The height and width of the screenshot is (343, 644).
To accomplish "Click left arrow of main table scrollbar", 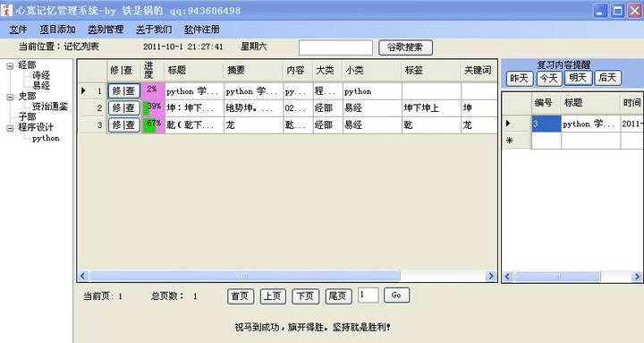I will 83,276.
